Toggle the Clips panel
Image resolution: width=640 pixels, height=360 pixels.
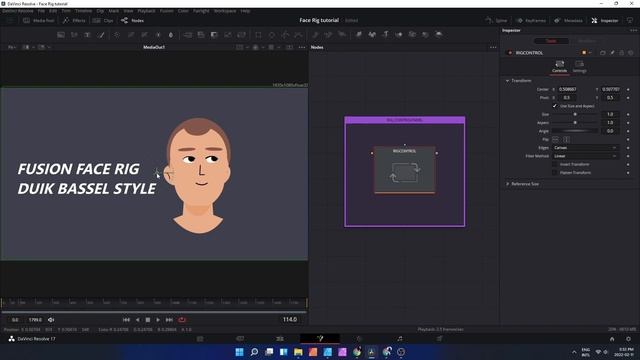(103, 20)
